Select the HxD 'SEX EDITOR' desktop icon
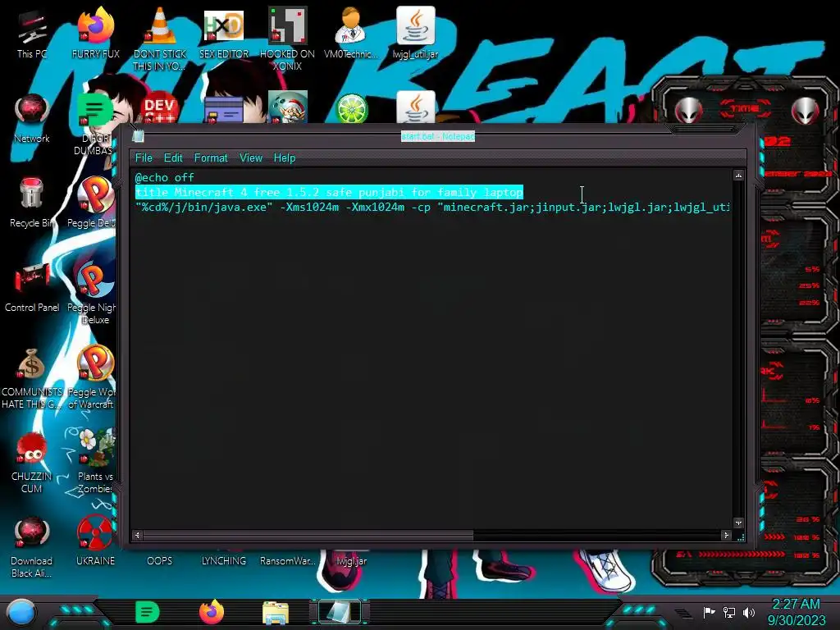 224,34
